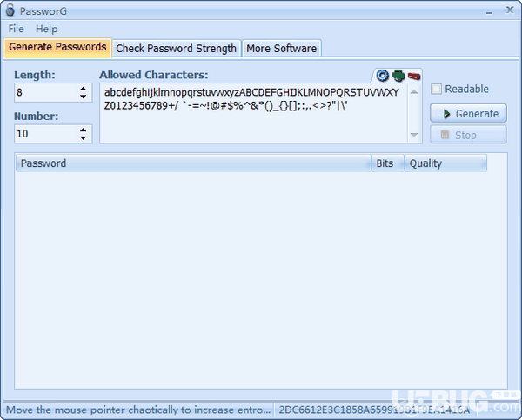Click the blue gear icon above Allowed Characters
The width and height of the screenshot is (522, 420).
(x=382, y=76)
